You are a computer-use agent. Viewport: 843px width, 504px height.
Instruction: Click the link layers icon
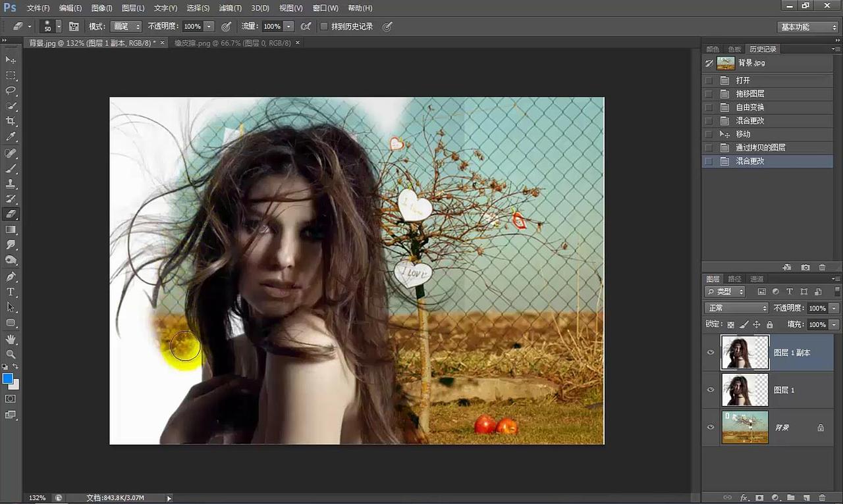click(728, 497)
